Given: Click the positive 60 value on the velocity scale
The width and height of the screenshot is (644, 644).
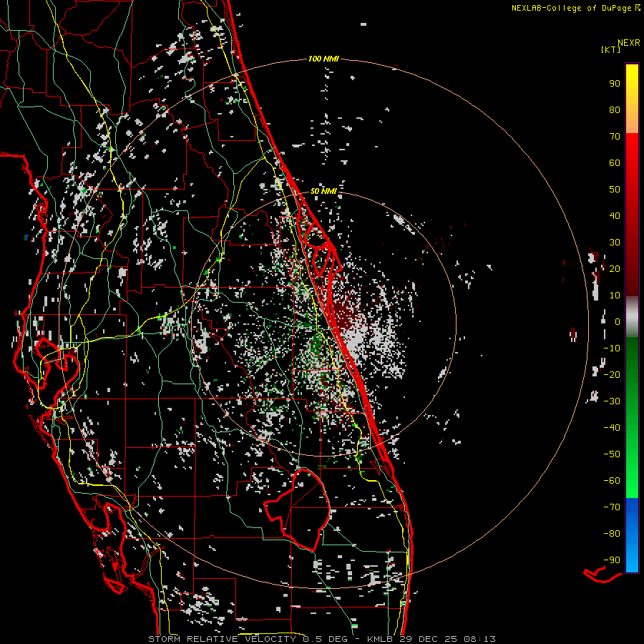Looking at the screenshot, I should [615, 163].
